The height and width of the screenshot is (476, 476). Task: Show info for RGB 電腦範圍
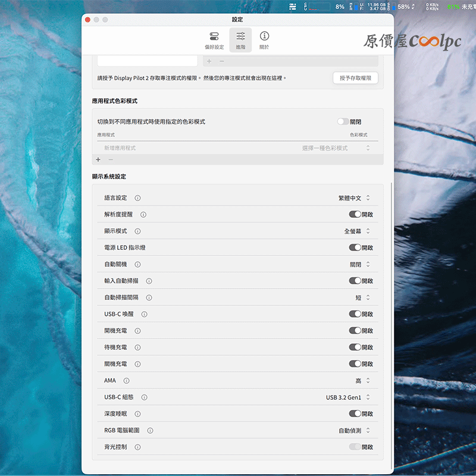point(150,430)
